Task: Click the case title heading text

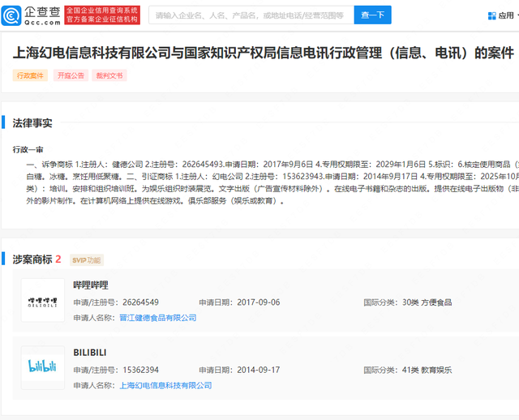Action: [x=264, y=53]
